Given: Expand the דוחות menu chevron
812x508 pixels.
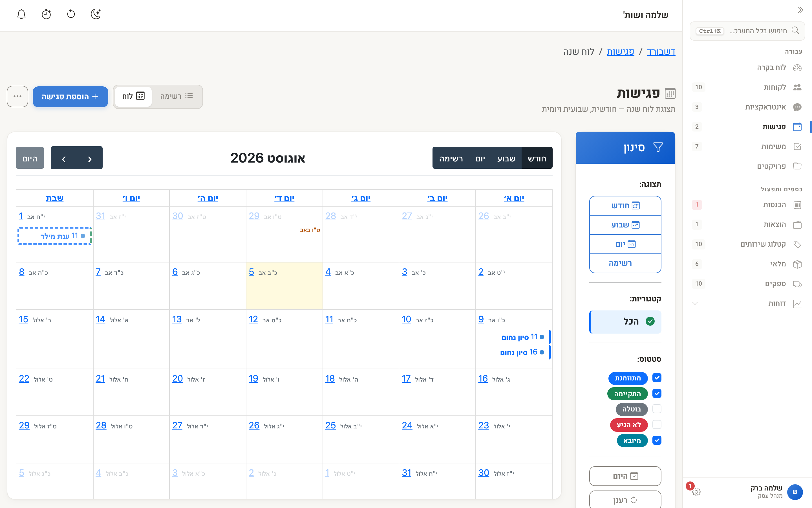Looking at the screenshot, I should pos(695,303).
